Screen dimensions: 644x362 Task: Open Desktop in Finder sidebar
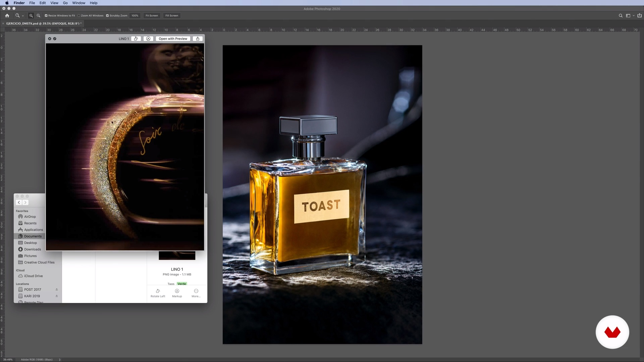pos(30,243)
